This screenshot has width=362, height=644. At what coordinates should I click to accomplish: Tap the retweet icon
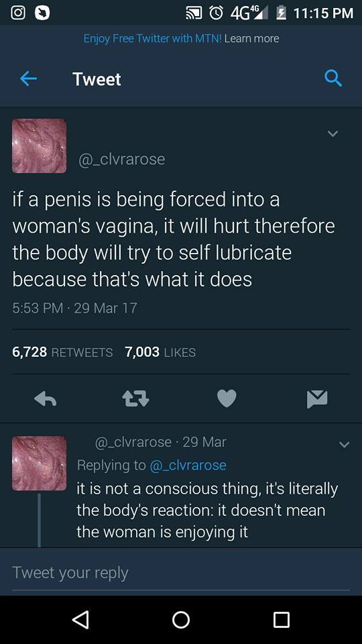tap(136, 398)
